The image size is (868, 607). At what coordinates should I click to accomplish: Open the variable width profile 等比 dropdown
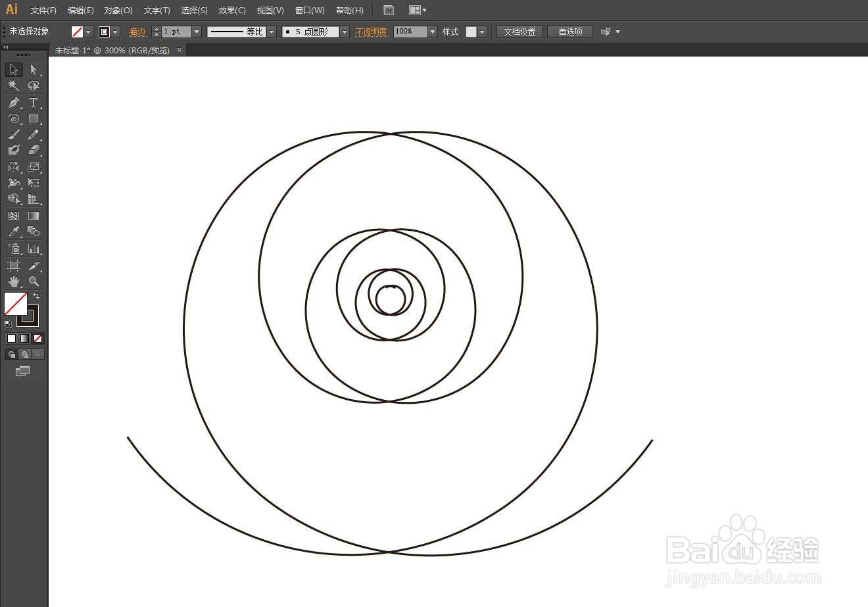click(272, 32)
